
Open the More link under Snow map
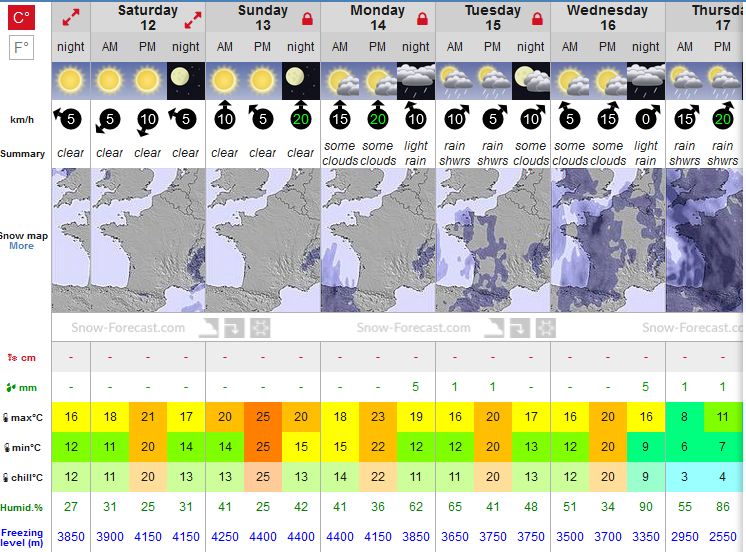pyautogui.click(x=21, y=246)
